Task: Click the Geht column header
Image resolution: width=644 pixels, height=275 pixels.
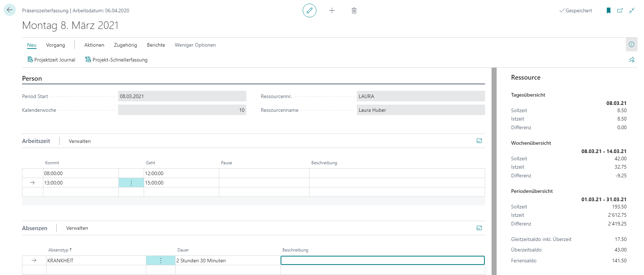Action: tap(151, 163)
